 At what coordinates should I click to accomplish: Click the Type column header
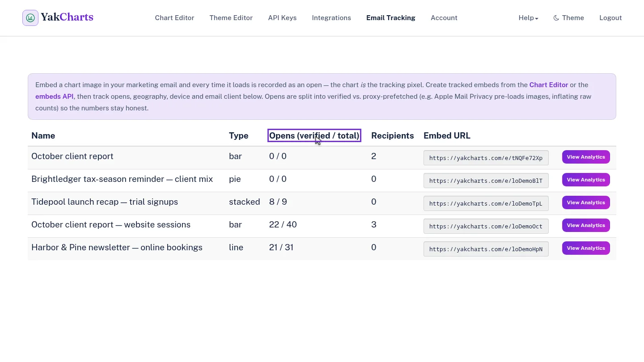pos(238,136)
